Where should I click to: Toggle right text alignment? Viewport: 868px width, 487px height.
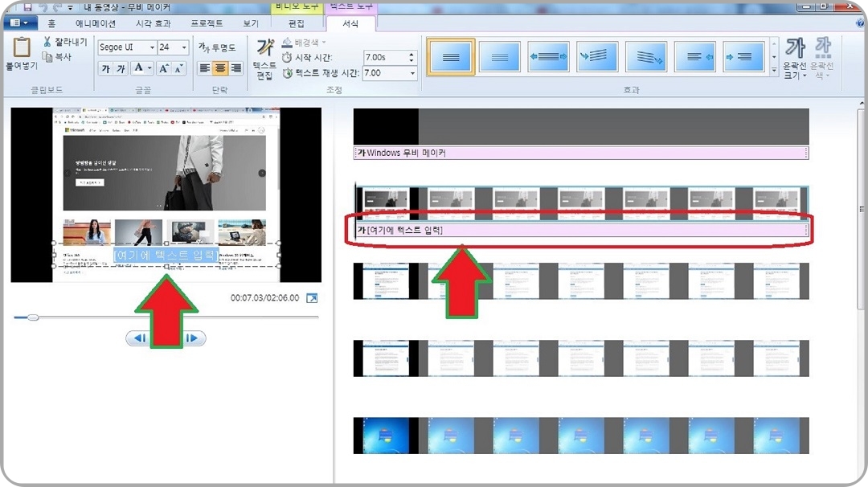coord(235,68)
